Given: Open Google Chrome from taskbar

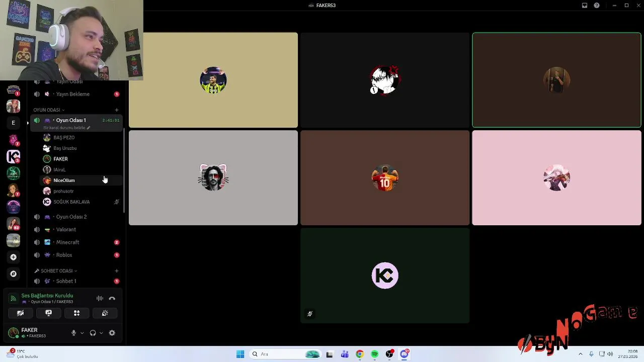Looking at the screenshot, I should pos(359,354).
